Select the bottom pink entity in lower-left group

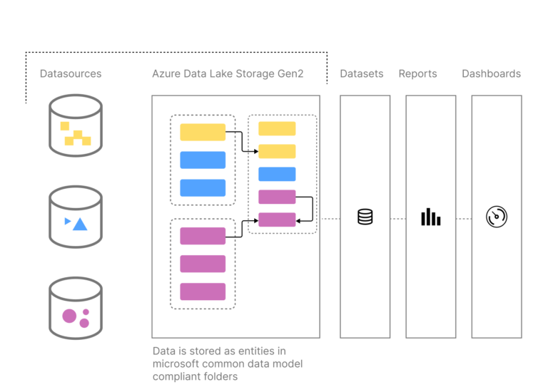203,292
